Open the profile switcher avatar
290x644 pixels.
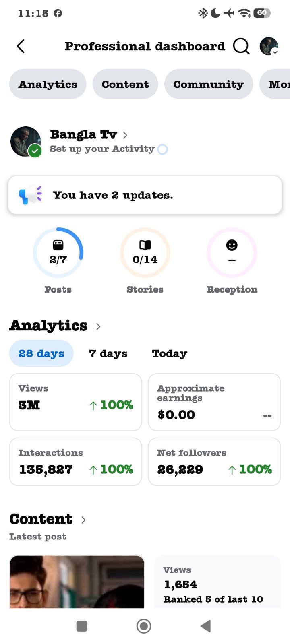coord(269,46)
